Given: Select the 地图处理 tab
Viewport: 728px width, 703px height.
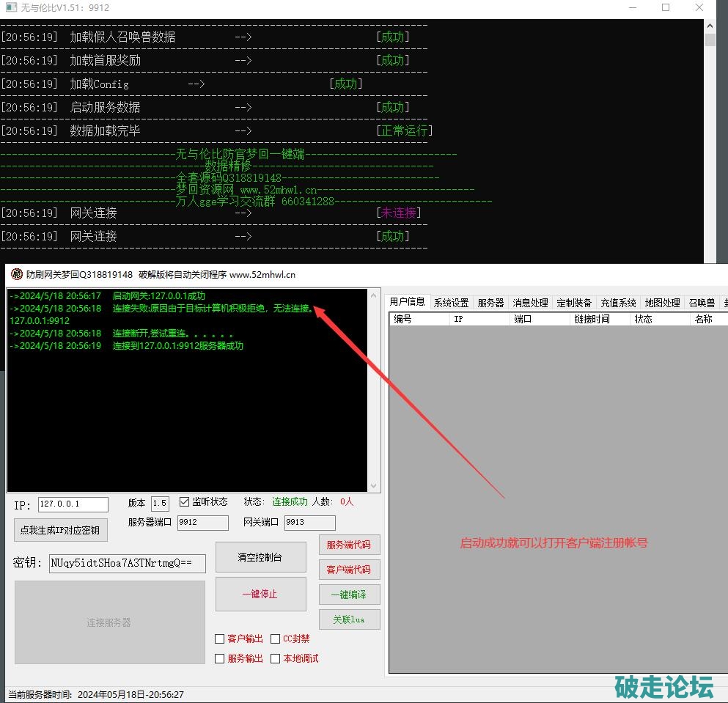Looking at the screenshot, I should (662, 303).
